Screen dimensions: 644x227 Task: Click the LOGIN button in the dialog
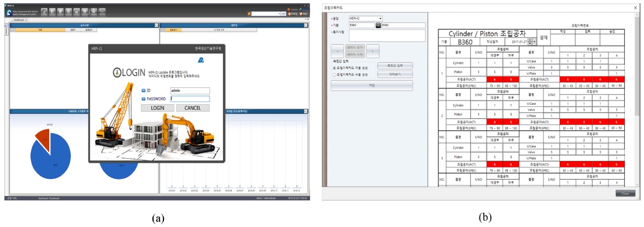[x=157, y=108]
